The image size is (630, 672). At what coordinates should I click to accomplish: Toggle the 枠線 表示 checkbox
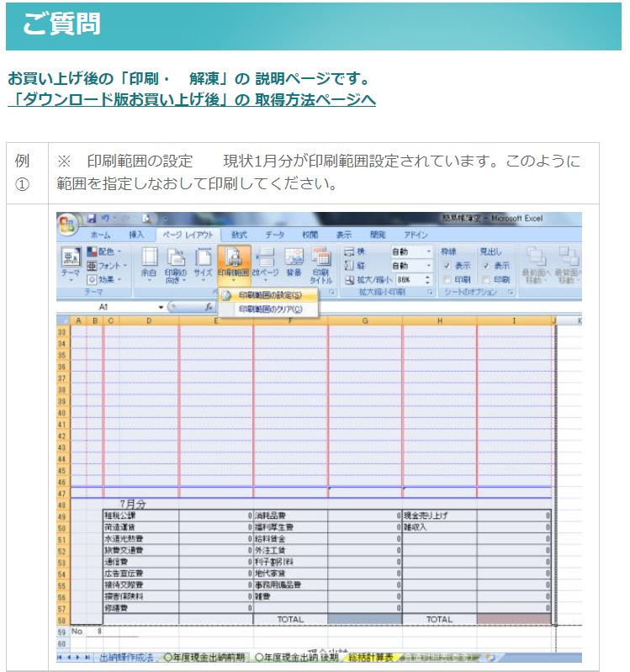click(447, 266)
